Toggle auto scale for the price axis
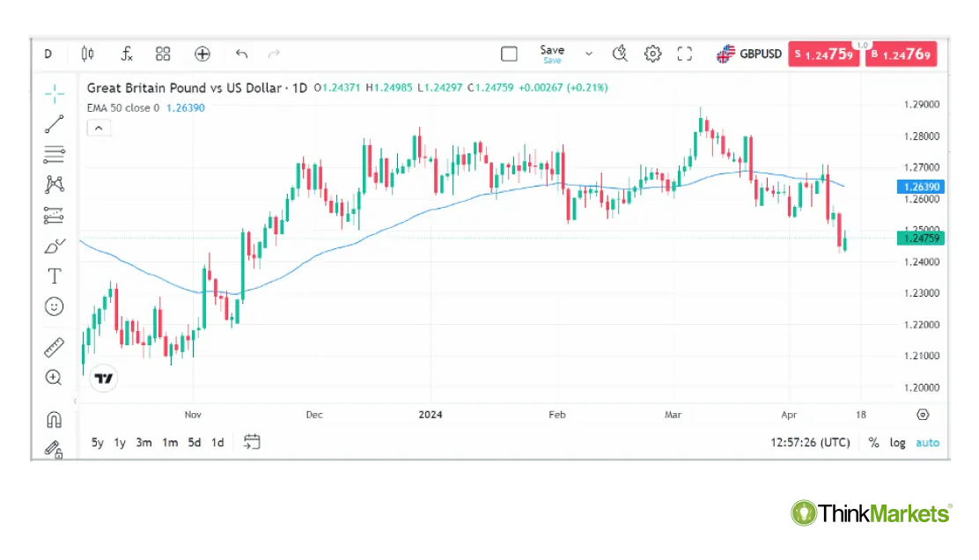The image size is (979, 560). click(927, 442)
